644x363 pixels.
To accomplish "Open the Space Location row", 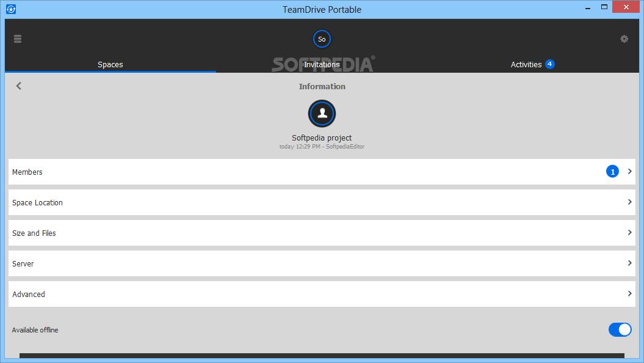I will click(x=322, y=202).
